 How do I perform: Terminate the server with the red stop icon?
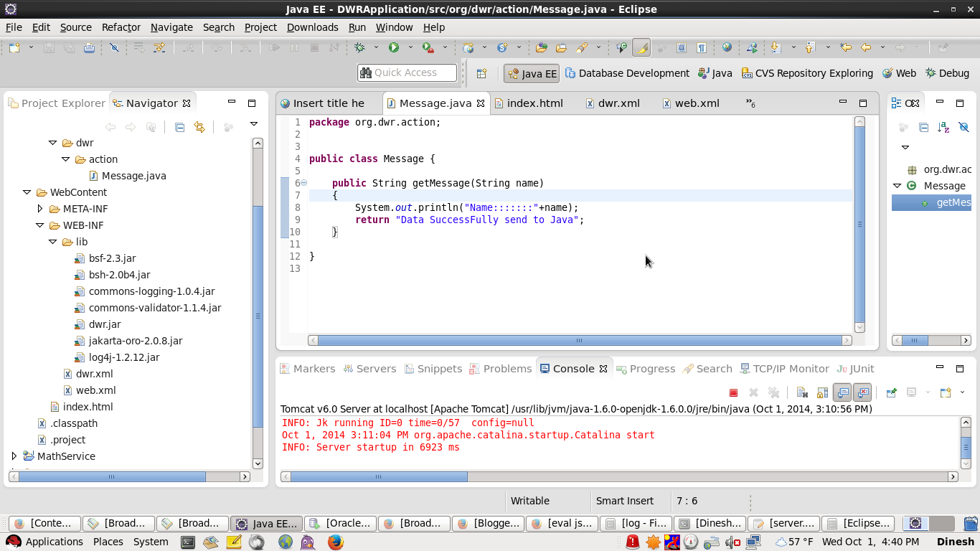(733, 392)
